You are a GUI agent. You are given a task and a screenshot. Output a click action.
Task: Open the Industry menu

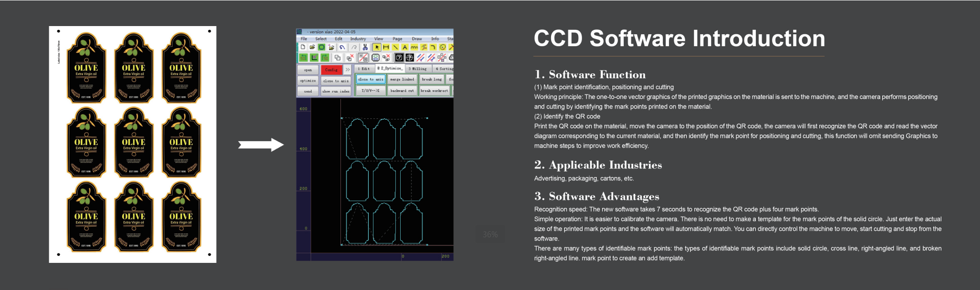click(358, 39)
